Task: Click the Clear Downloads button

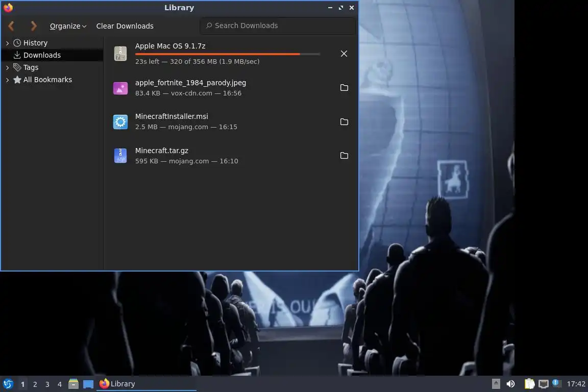Action: click(125, 26)
